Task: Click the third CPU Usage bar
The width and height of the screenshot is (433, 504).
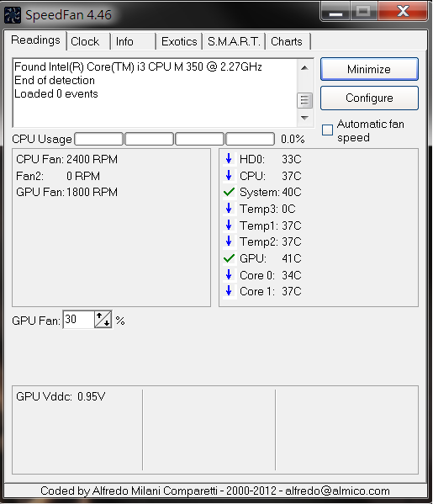Action: tap(200, 139)
